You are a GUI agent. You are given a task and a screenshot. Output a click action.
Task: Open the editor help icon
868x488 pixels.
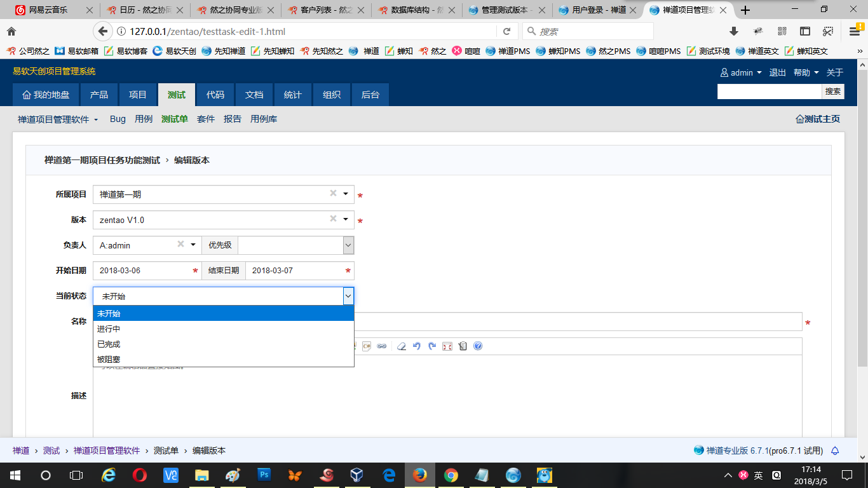pyautogui.click(x=478, y=346)
